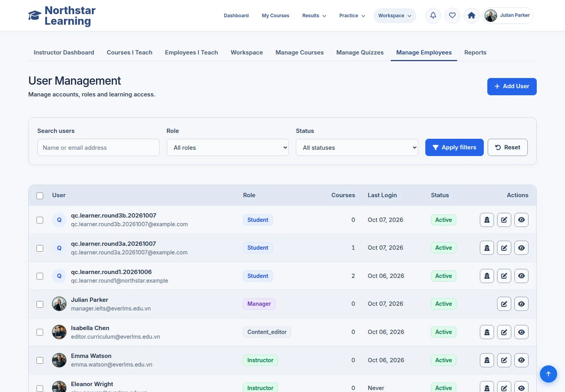
Task: Edit user qc.learner.round1.20261006
Action: pos(504,276)
